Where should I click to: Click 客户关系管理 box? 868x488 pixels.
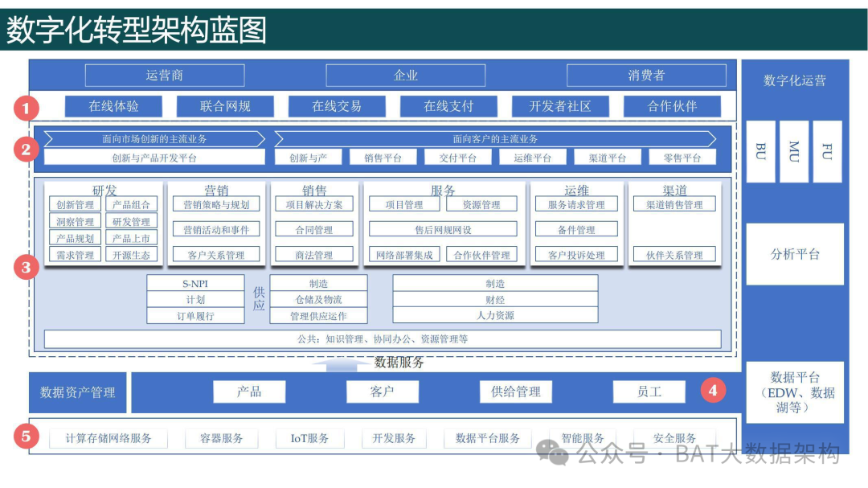click(x=216, y=255)
